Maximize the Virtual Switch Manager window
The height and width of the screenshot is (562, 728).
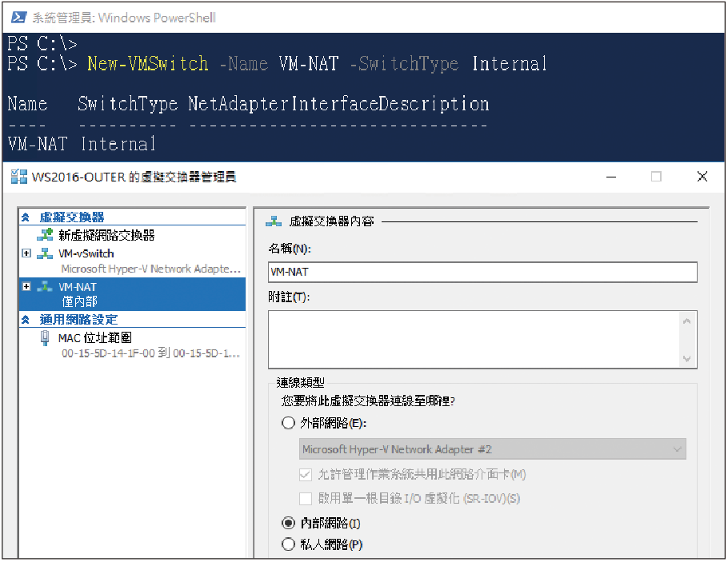pos(656,177)
